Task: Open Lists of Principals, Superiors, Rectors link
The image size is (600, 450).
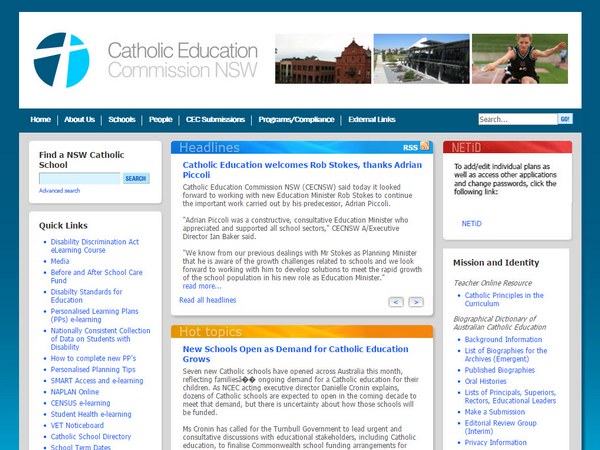Action: point(510,396)
